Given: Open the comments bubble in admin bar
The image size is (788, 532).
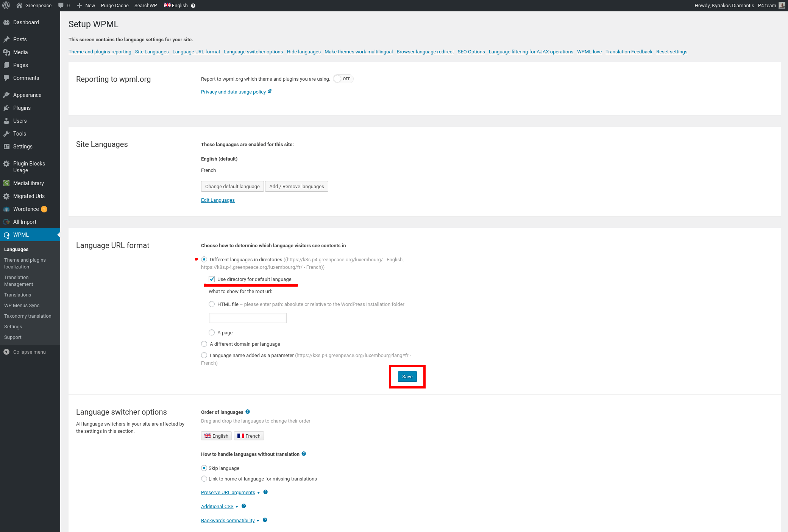Looking at the screenshot, I should pos(61,6).
